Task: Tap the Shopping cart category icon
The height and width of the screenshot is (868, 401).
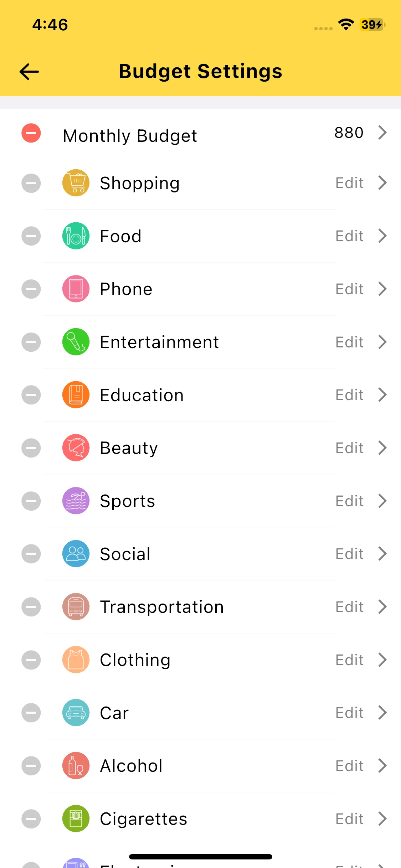Action: tap(76, 183)
